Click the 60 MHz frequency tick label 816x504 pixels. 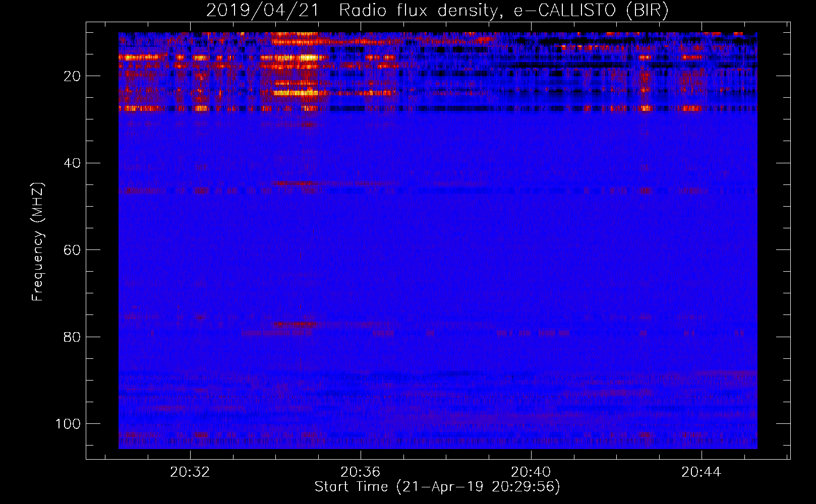[x=73, y=250]
